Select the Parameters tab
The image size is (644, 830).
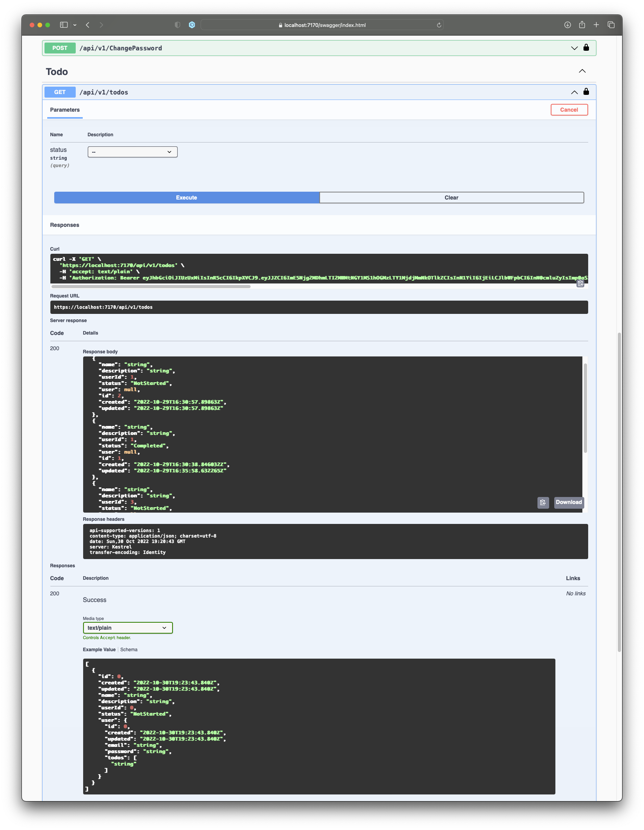64,110
